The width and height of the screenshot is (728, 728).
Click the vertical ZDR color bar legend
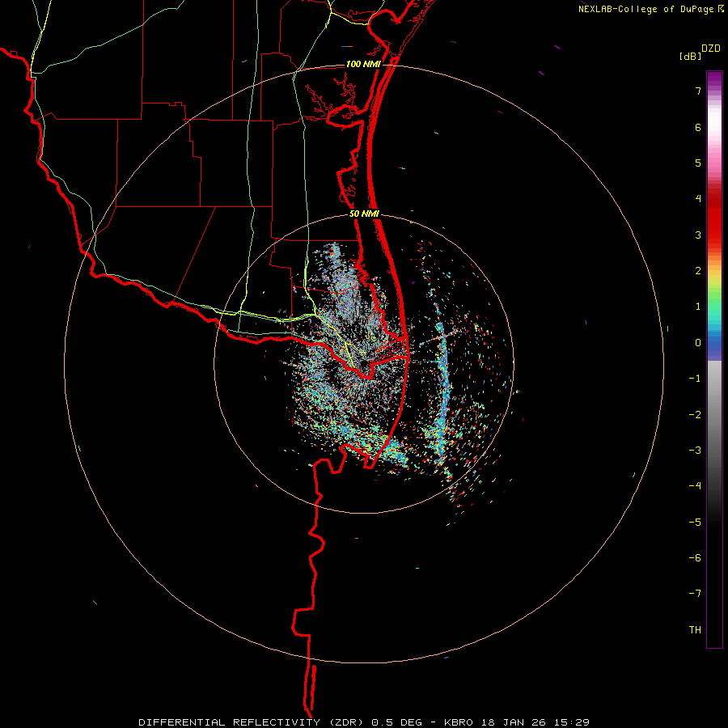714,359
